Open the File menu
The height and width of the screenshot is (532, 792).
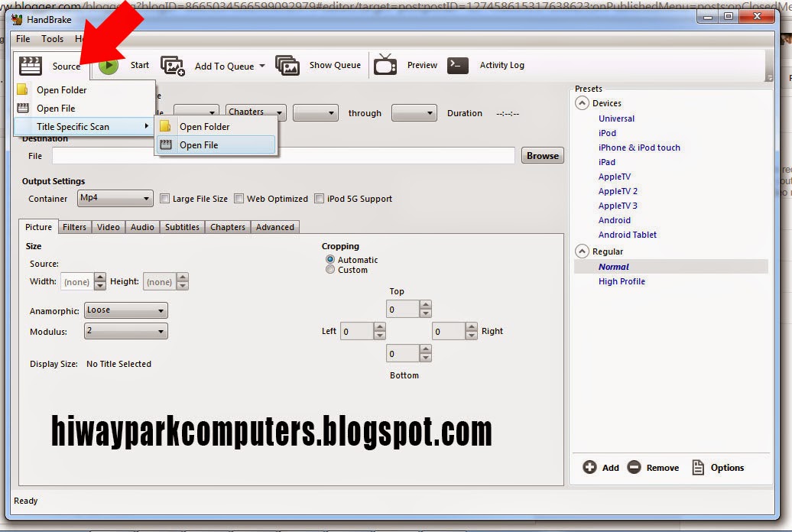pyautogui.click(x=23, y=39)
